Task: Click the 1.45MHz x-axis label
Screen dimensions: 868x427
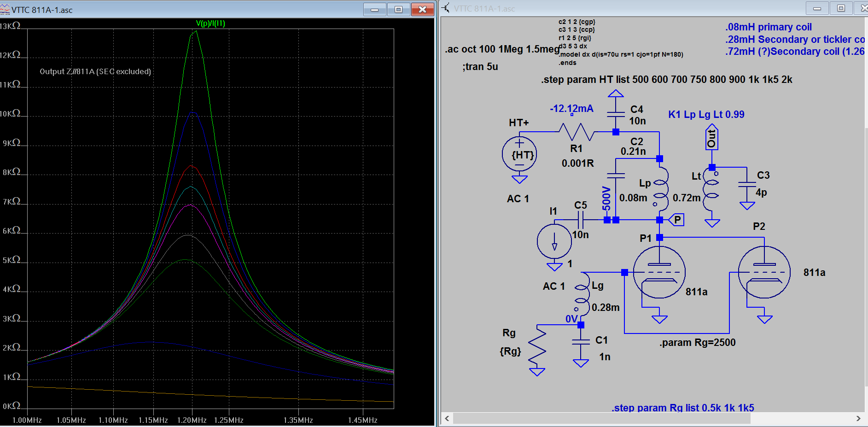Action: point(363,420)
